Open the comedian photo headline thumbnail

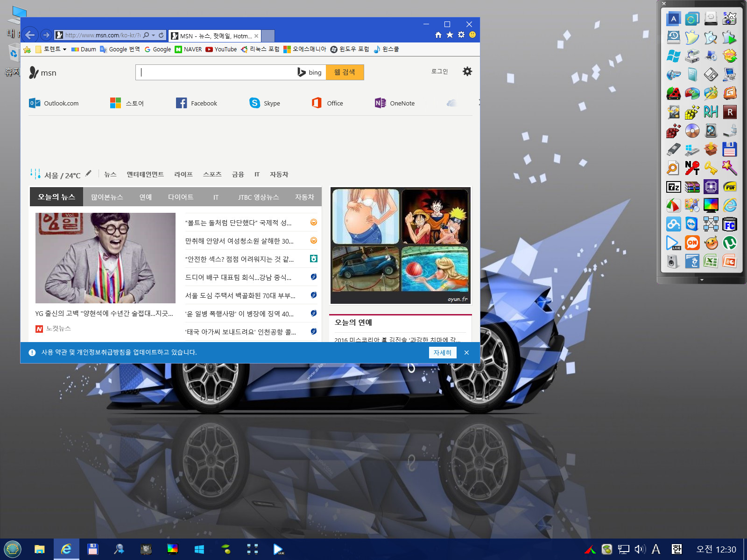click(x=106, y=258)
